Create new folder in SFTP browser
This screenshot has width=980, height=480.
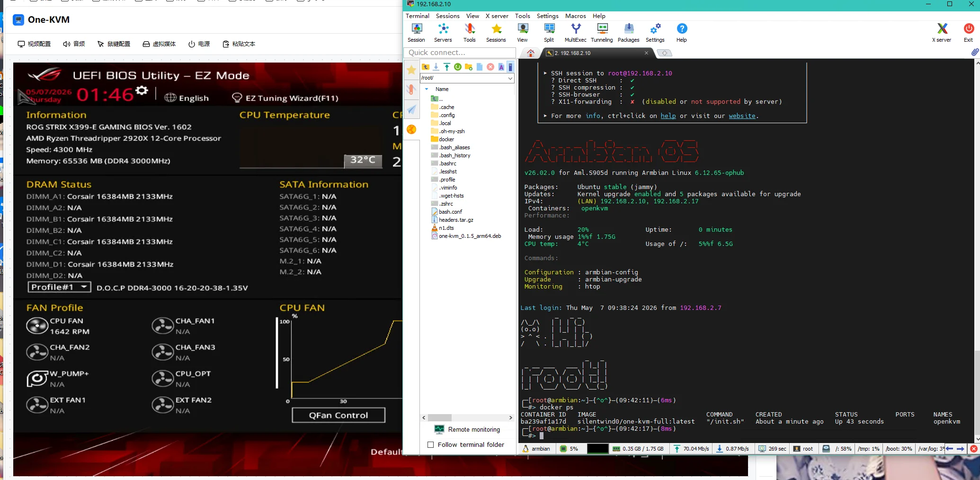(469, 67)
